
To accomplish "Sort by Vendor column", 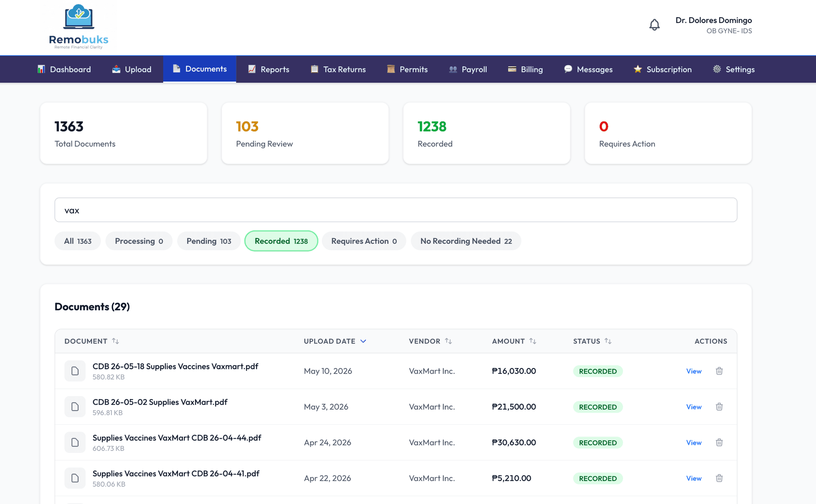I will 430,341.
